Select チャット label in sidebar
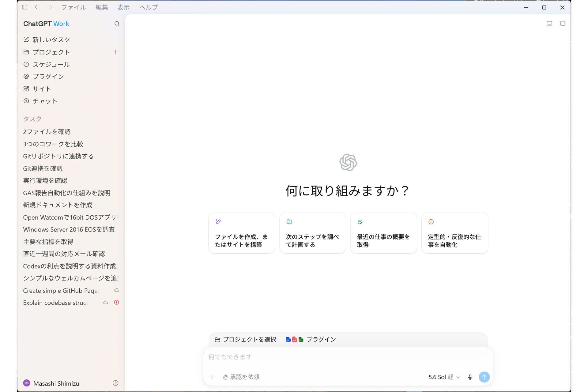This screenshot has width=588, height=392. (45, 101)
